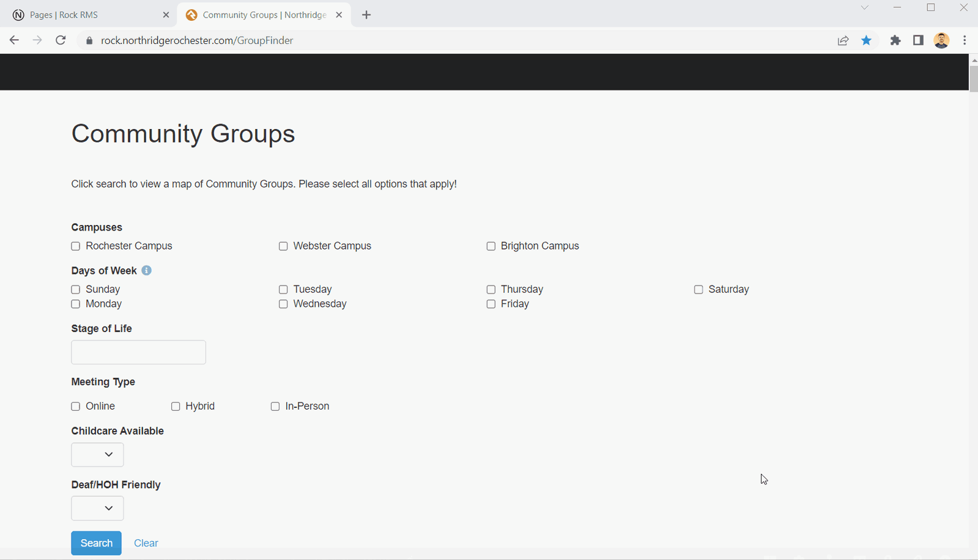Open the extensions puzzle icon

tap(895, 40)
